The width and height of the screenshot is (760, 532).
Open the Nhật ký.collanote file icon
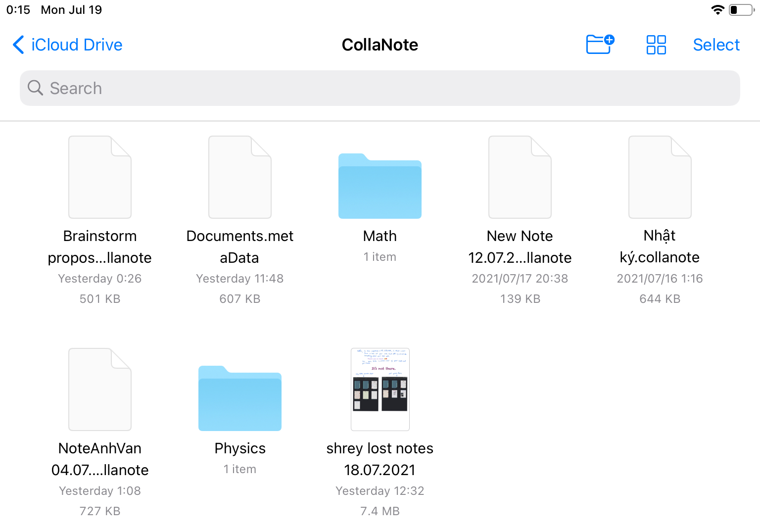pyautogui.click(x=660, y=177)
